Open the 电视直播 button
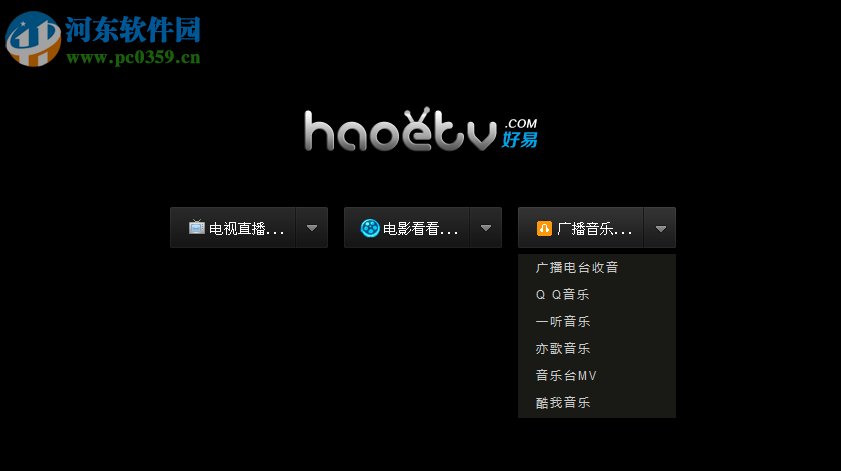 233,227
